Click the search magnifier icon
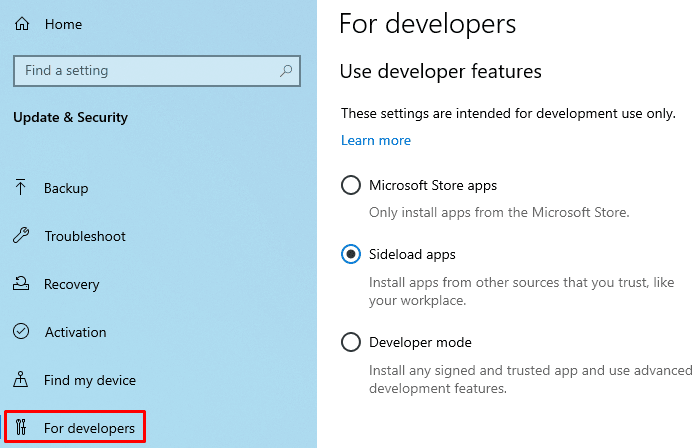700x448 pixels. (287, 71)
